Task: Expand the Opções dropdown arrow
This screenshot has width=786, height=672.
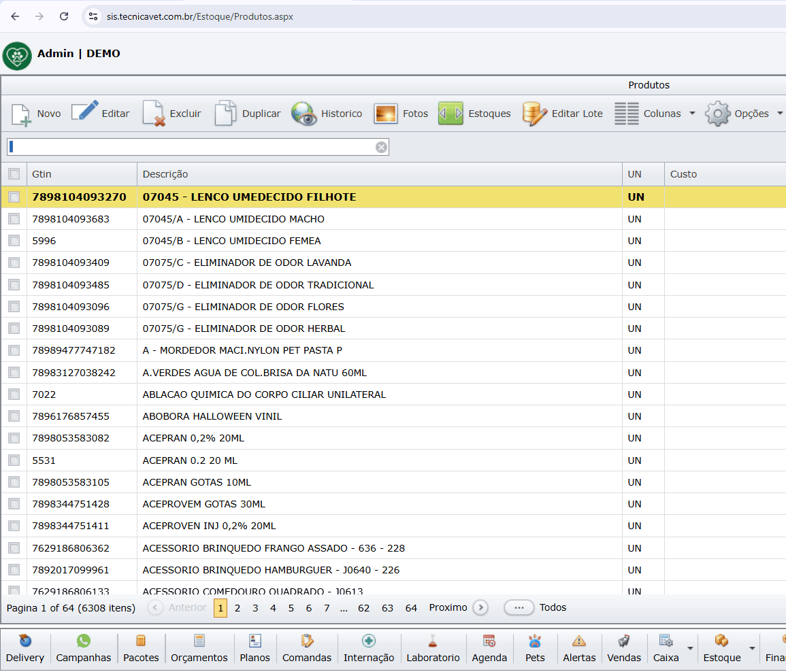Action: click(x=780, y=114)
